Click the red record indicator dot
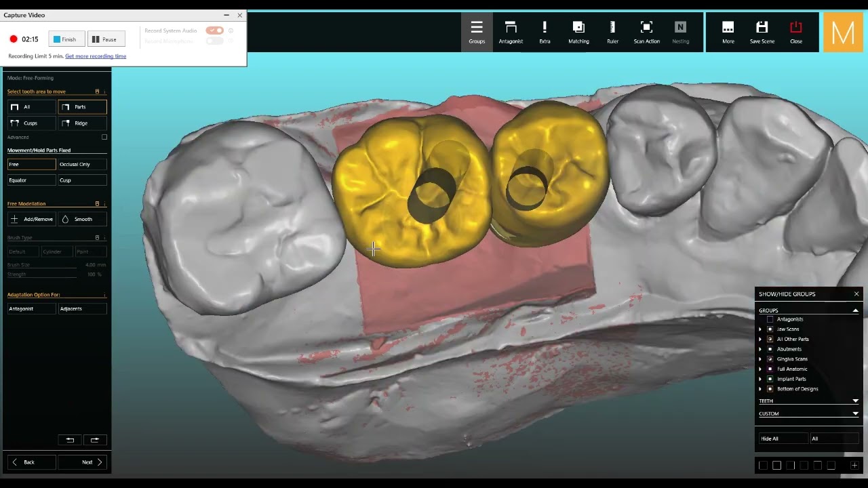Screen dimensions: 868x488 pyautogui.click(x=13, y=39)
